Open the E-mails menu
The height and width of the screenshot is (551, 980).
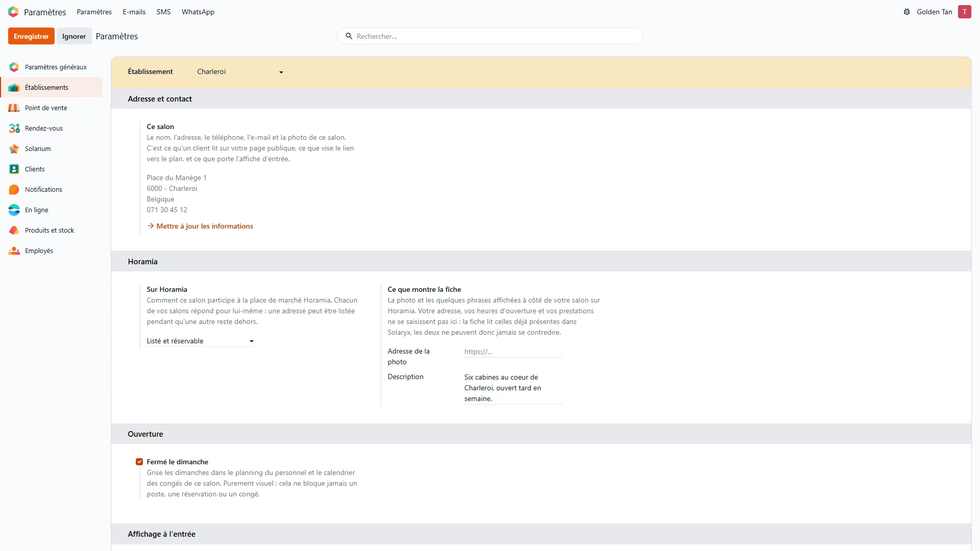pos(134,12)
